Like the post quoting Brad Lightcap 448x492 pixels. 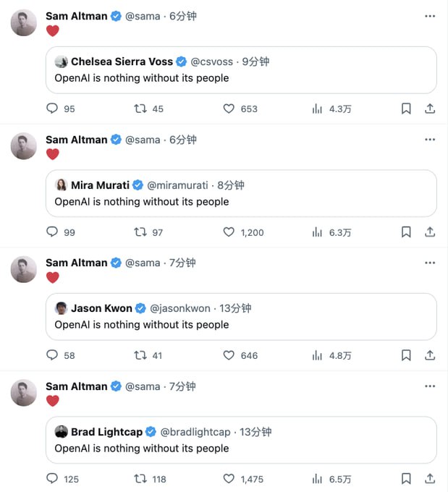229,479
